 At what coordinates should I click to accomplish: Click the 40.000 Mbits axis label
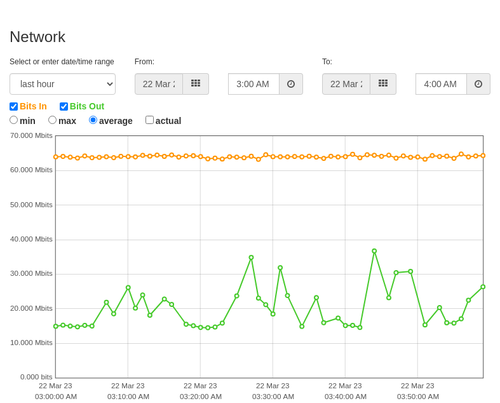(x=31, y=239)
